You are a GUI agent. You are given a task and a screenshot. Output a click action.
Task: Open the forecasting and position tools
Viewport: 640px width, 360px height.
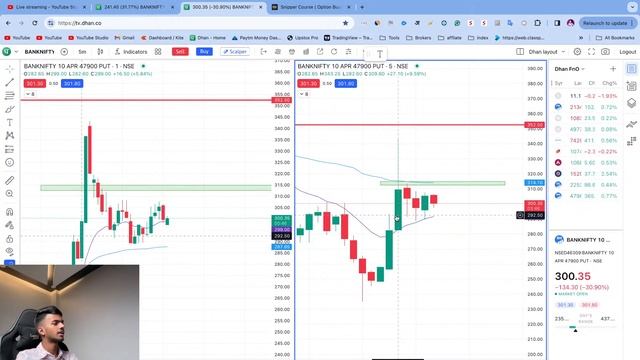(x=9, y=149)
